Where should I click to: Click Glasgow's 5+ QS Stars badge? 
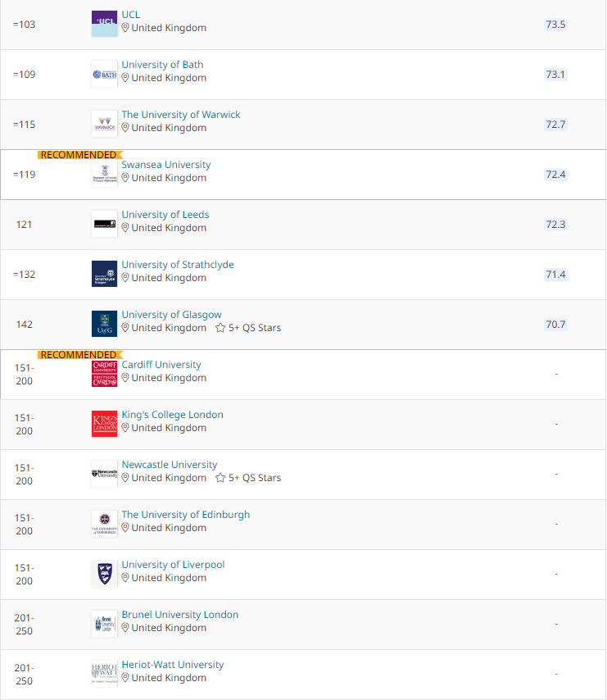[248, 328]
